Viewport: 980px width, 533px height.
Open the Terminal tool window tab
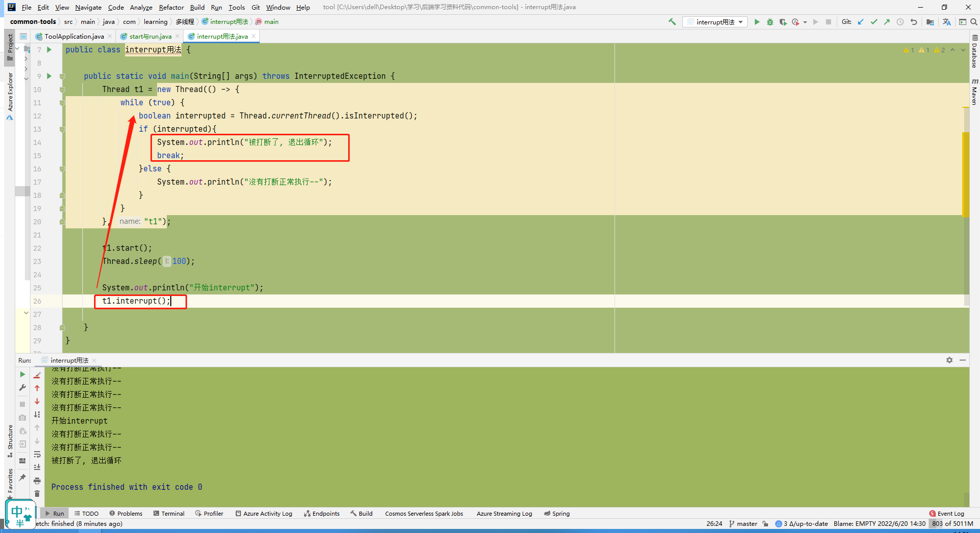(x=169, y=514)
